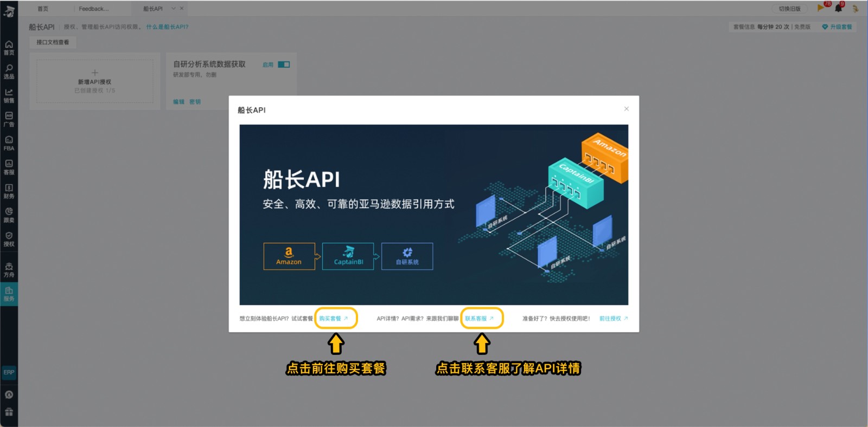Open 授权 authorization section in sidebar
Viewport: 868px width, 427px height.
(9, 239)
